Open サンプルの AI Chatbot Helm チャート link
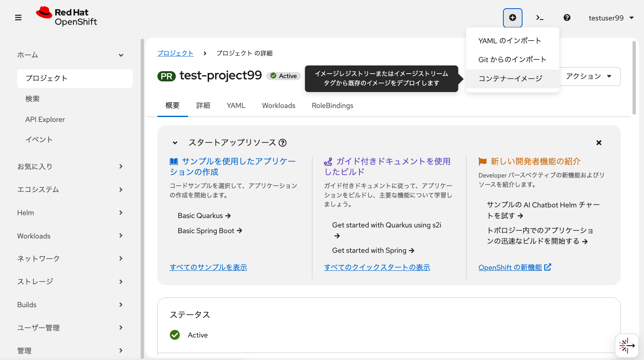644x360 pixels. (543, 210)
